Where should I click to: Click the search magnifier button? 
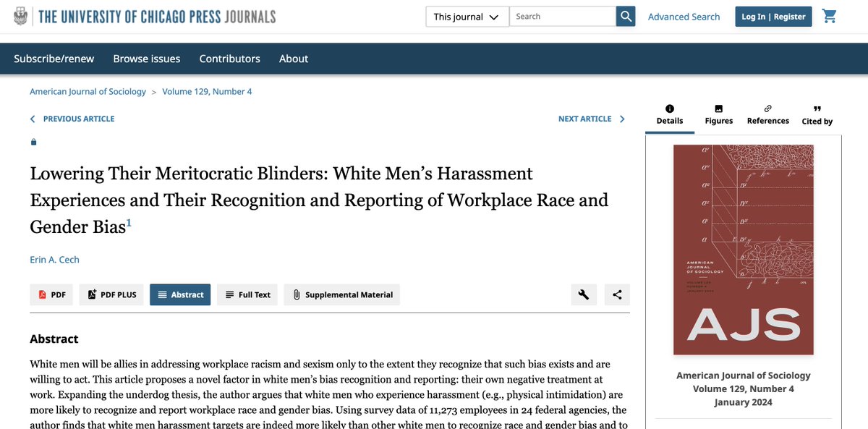(626, 17)
